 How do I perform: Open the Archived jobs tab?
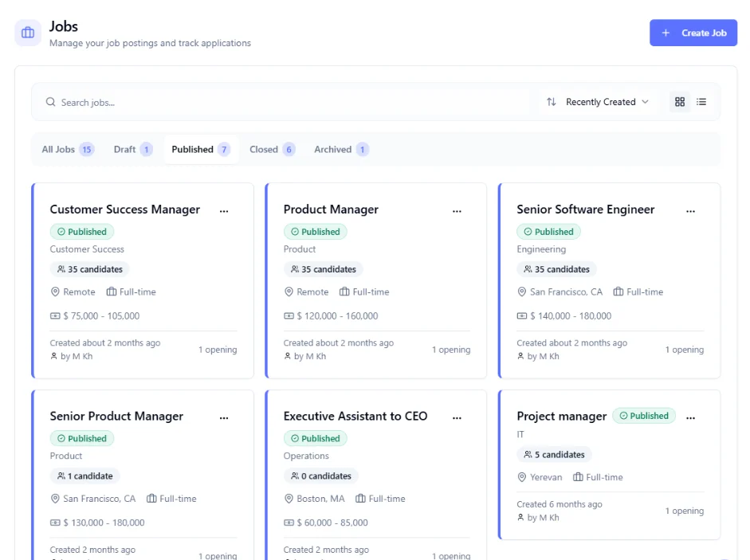(341, 149)
